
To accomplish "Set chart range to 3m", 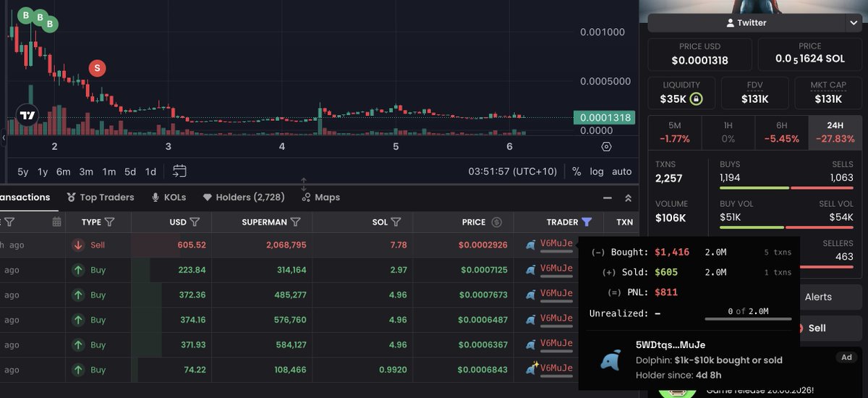I will 86,172.
